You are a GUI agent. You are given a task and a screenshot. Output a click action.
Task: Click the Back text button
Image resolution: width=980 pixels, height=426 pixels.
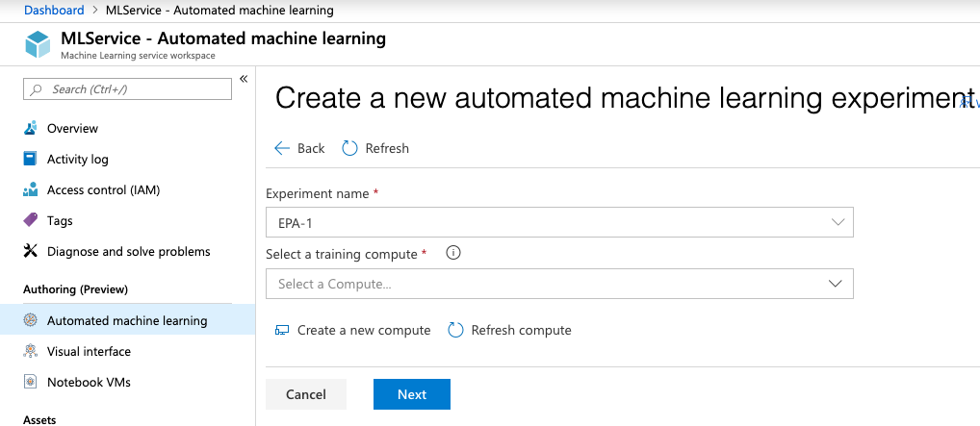(311, 148)
